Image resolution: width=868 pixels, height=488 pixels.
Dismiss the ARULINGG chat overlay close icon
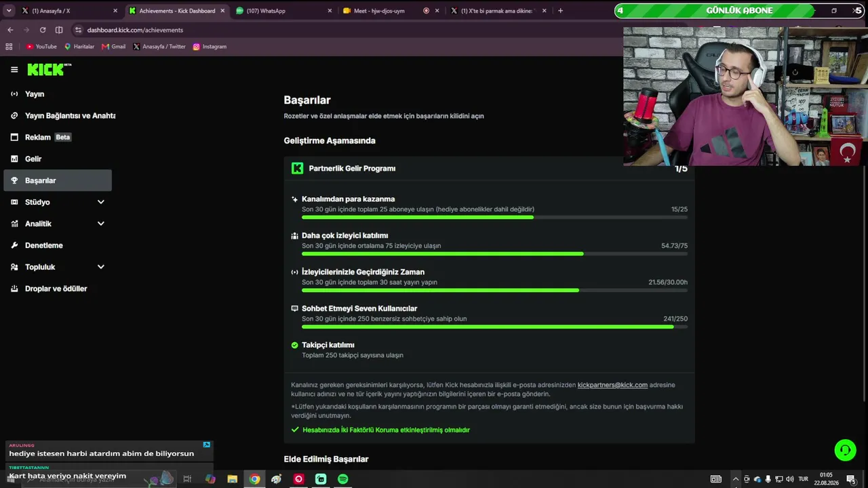click(x=207, y=445)
